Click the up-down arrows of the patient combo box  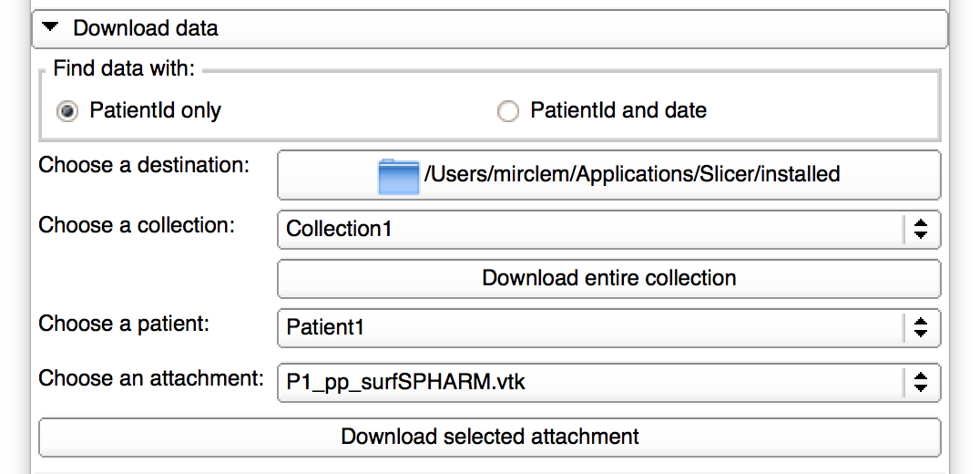(921, 327)
